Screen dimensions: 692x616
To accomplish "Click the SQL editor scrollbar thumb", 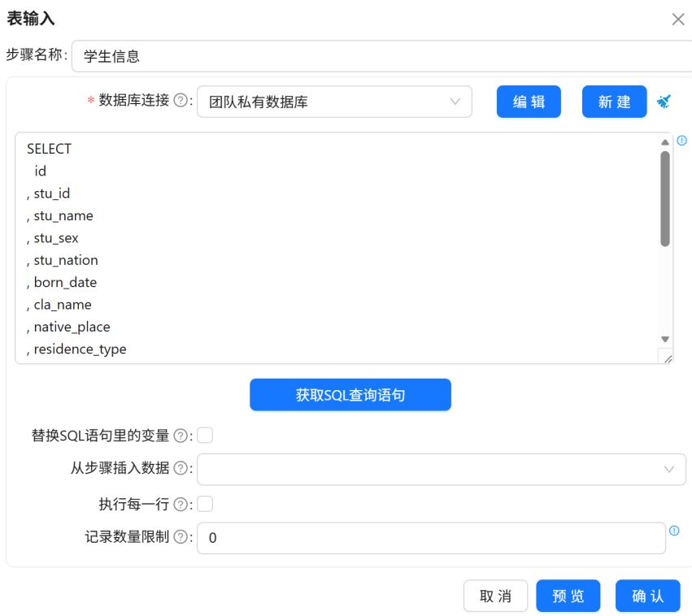I will click(665, 198).
